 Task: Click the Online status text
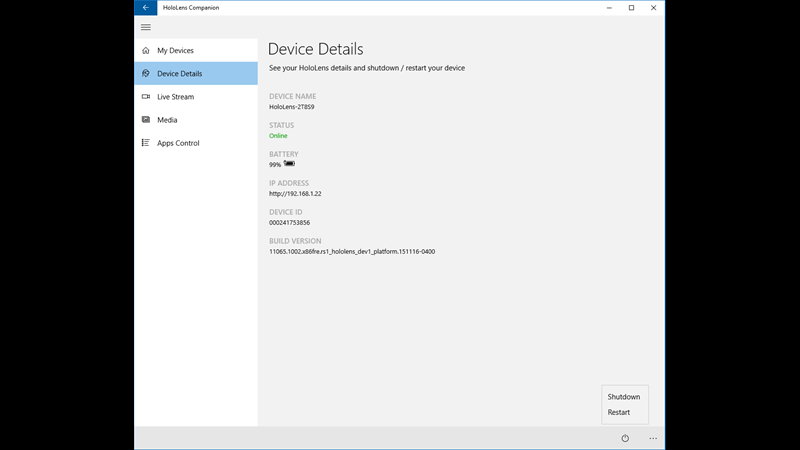[x=278, y=136]
